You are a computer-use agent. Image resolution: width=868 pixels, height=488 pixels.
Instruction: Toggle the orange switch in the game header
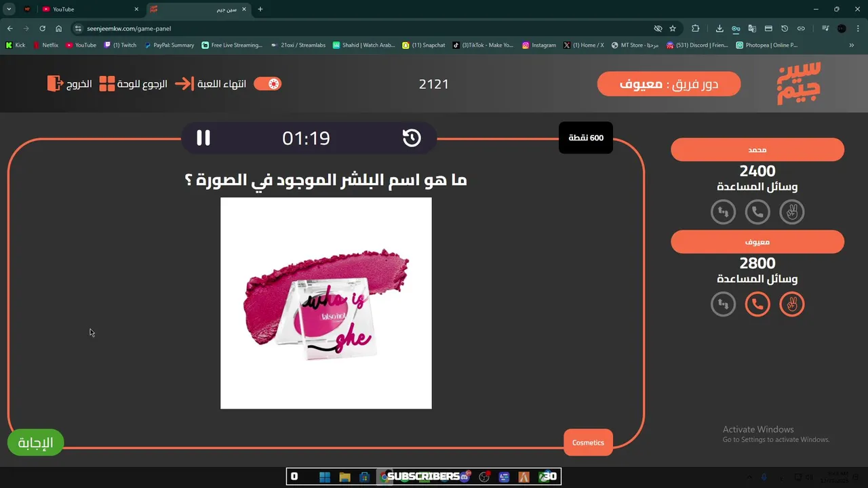(x=267, y=84)
